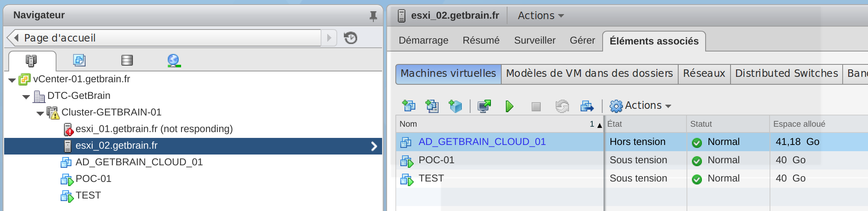Open AD_GETBRAIN_CLOUD_01 link in VM list
The width and height of the screenshot is (868, 211).
point(482,142)
